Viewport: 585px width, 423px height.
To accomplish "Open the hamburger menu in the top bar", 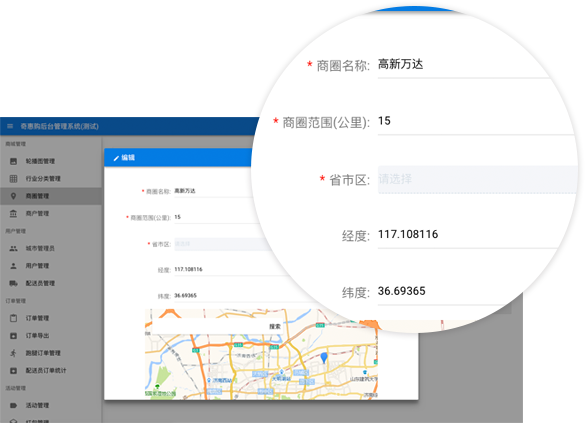I will pos(10,126).
